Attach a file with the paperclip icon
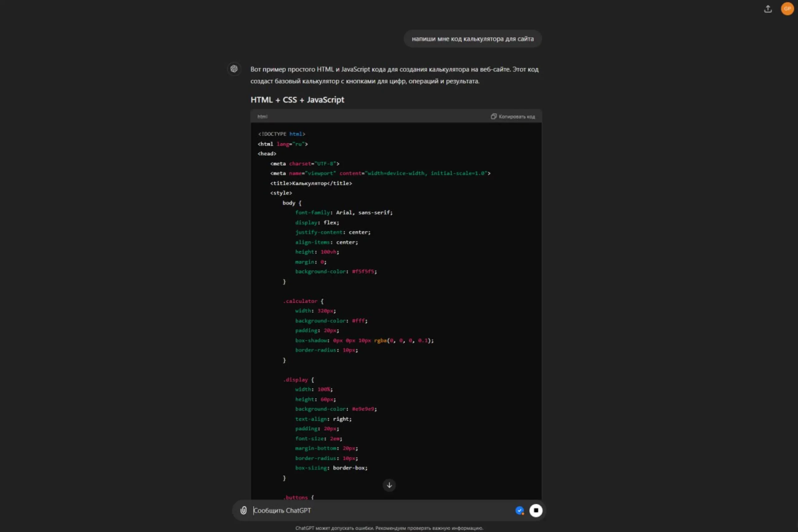 [243, 510]
